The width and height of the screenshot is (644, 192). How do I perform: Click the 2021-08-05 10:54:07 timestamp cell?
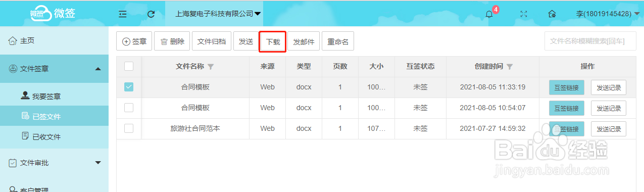click(492, 108)
